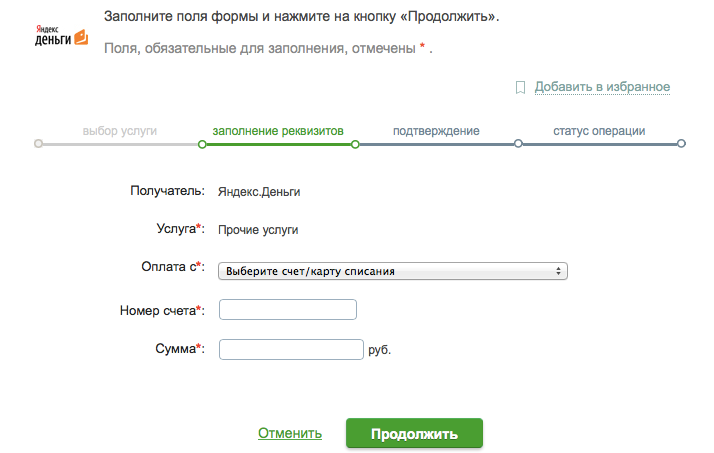Select the заполнение реквизитов step

click(278, 131)
